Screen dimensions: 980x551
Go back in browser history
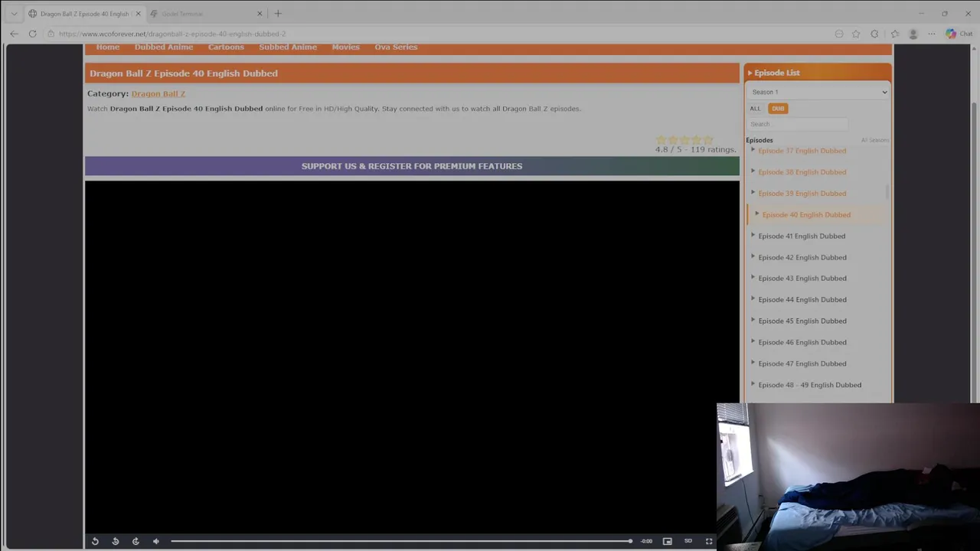pos(14,34)
